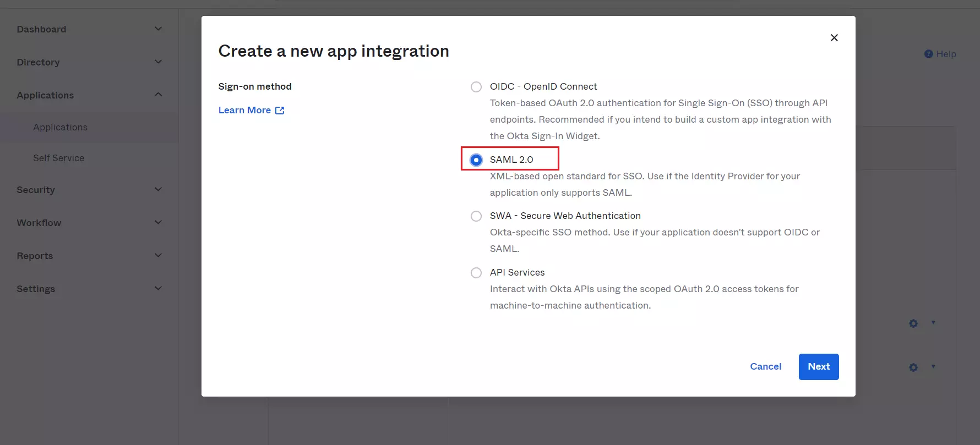This screenshot has width=980, height=445.
Task: Choose SWA - Secure Web Authentication option
Action: [x=476, y=216]
